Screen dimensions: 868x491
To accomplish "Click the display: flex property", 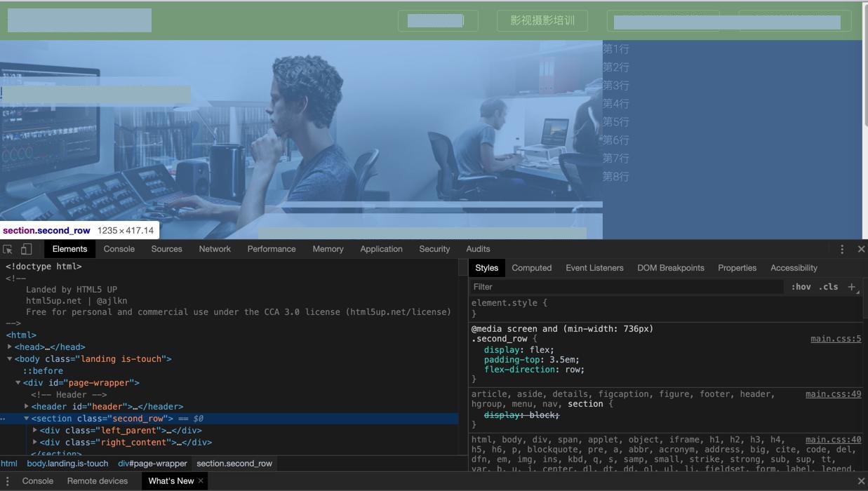I will tap(519, 350).
